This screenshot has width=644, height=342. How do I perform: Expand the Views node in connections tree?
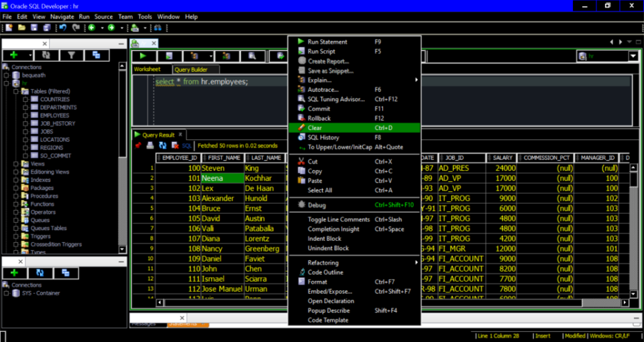(x=16, y=164)
